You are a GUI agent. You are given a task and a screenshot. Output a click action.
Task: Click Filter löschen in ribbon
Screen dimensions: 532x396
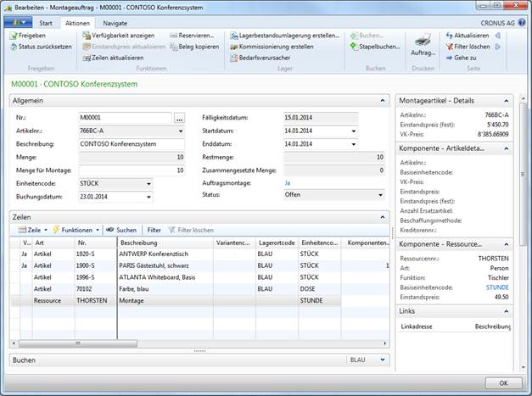(x=468, y=47)
